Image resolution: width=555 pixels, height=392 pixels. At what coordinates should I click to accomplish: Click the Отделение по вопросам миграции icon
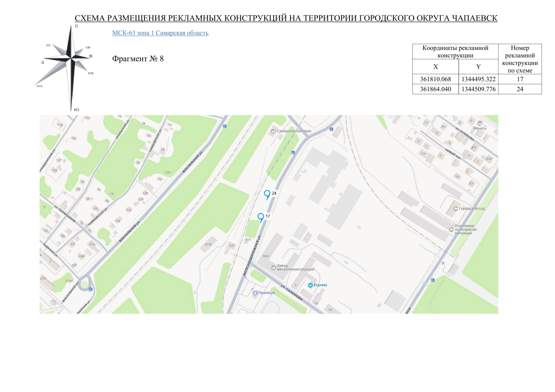(x=451, y=230)
